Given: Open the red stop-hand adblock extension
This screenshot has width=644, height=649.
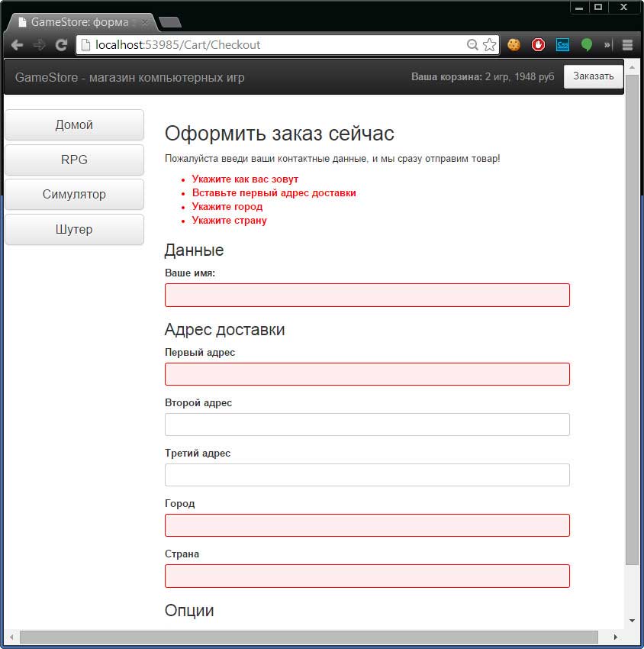Looking at the screenshot, I should [538, 45].
